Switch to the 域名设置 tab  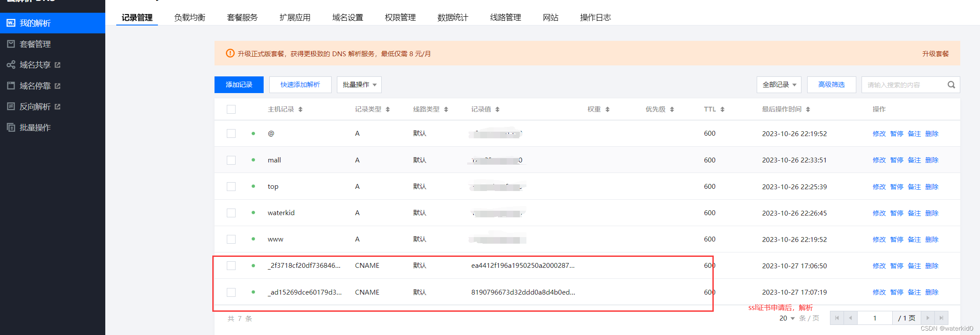[347, 18]
